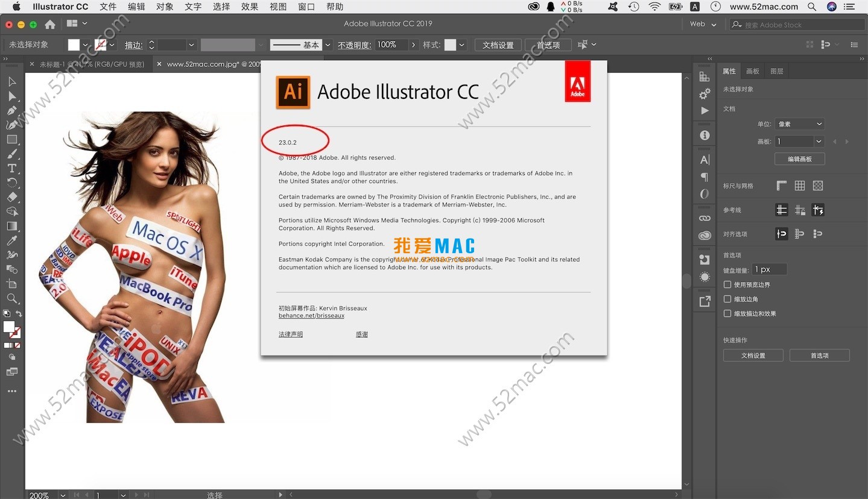This screenshot has height=499, width=868.
Task: Click 首选项 button in 快速操作
Action: click(x=820, y=356)
